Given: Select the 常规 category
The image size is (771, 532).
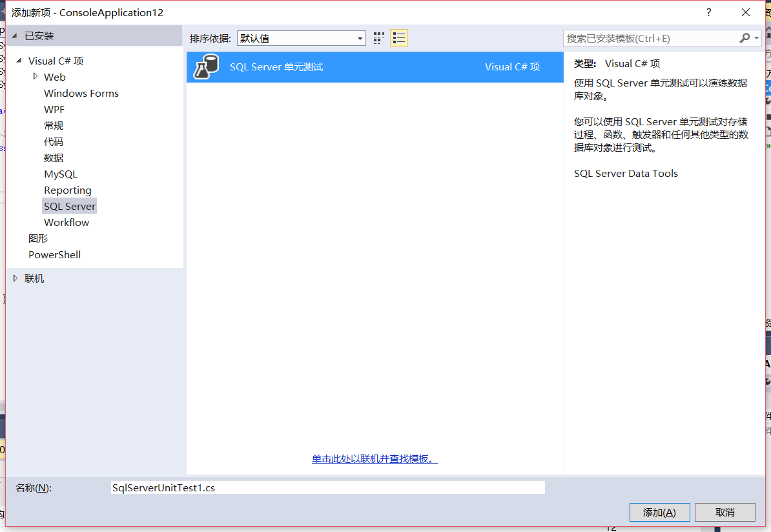Looking at the screenshot, I should pos(54,126).
